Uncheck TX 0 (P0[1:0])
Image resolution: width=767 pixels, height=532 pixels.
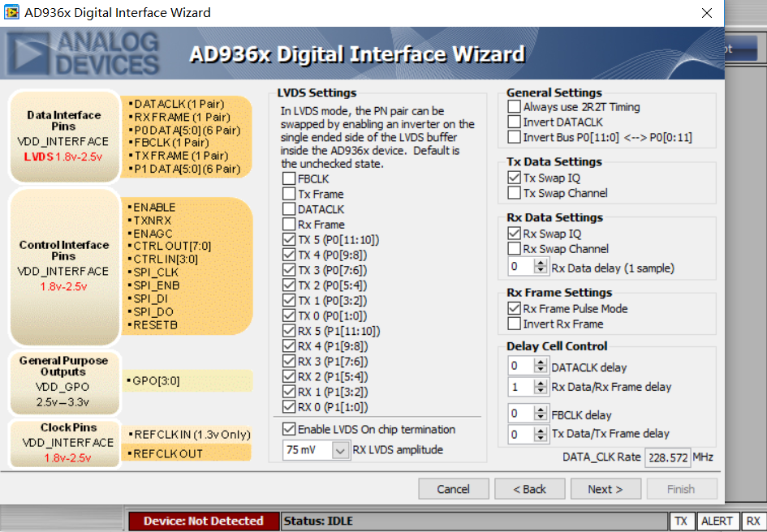(x=289, y=315)
